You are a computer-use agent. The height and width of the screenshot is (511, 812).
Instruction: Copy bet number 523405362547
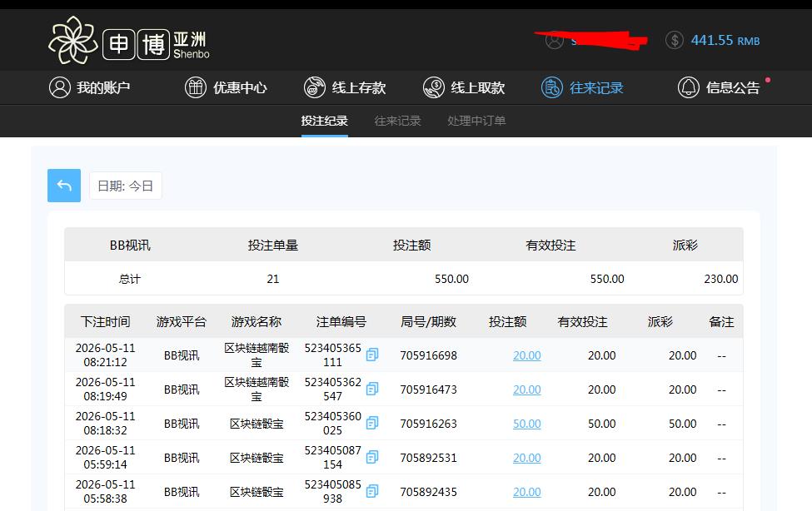pos(371,389)
